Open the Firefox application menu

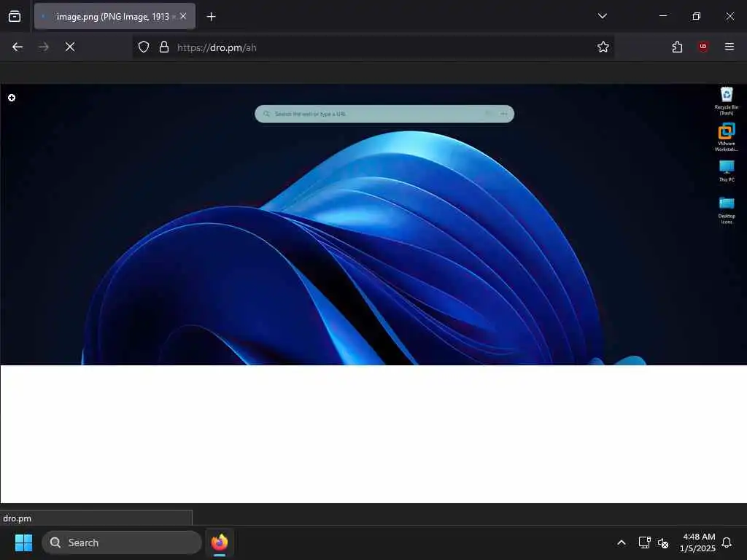click(x=729, y=47)
